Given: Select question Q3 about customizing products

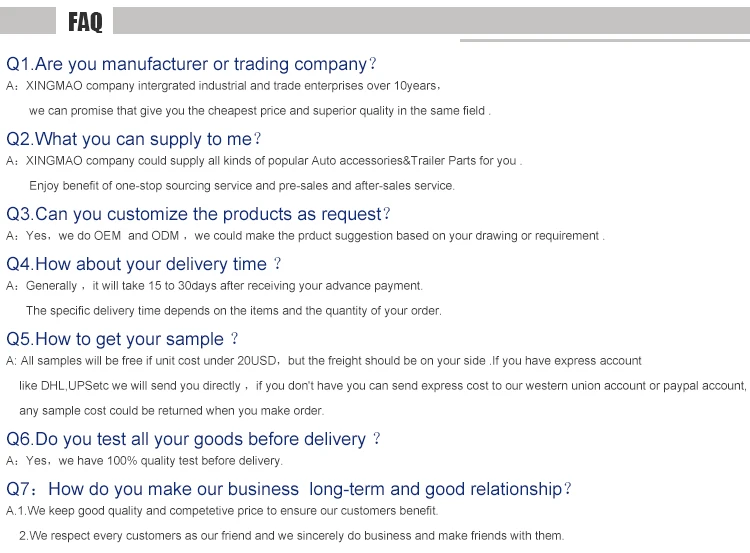Looking at the screenshot, I should coord(198,214).
